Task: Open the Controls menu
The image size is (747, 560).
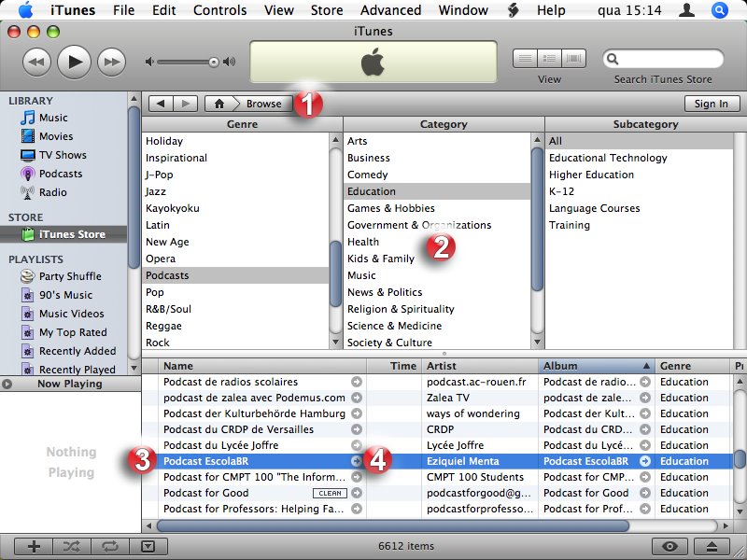Action: click(x=220, y=10)
